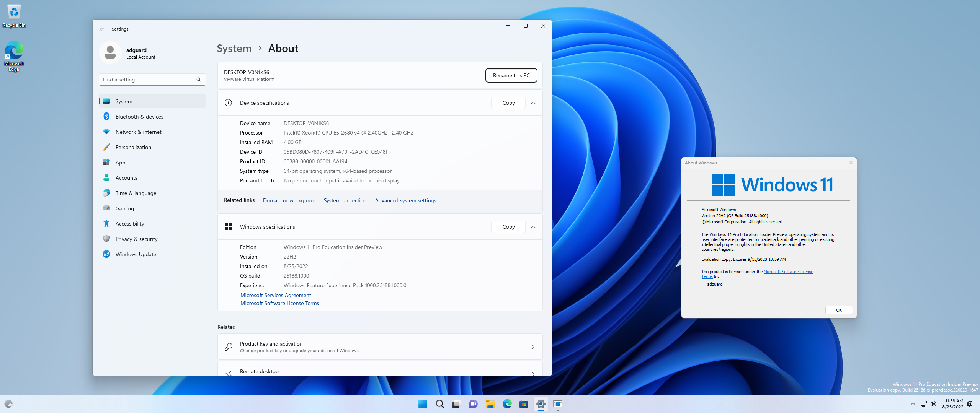Open Product key and activation
The image size is (980, 413).
point(380,347)
